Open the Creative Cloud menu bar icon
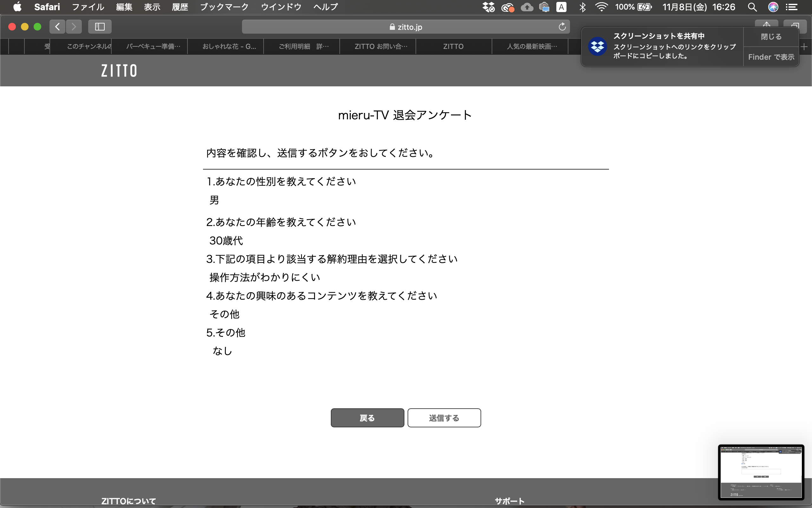The image size is (812, 508). pos(508,7)
